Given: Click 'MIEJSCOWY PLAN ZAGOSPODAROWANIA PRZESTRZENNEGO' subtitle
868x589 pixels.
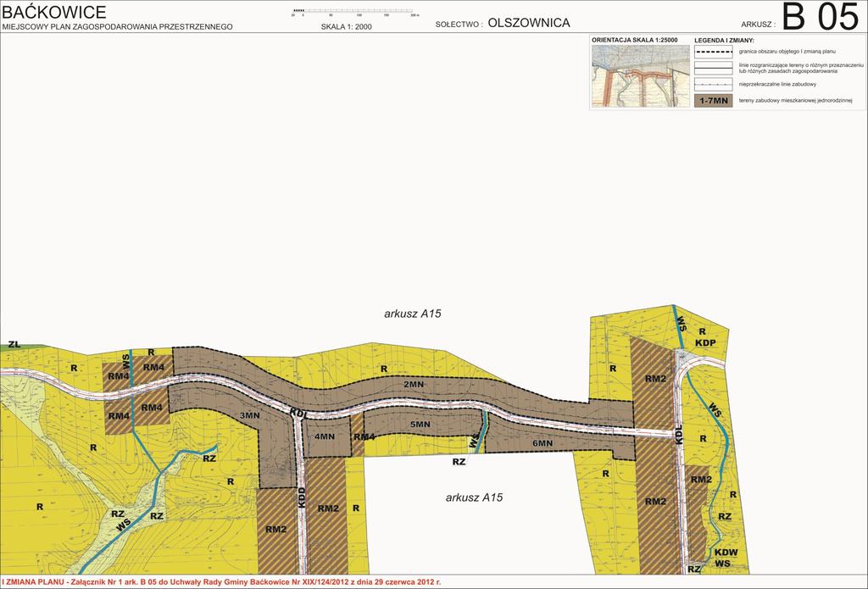Looking at the screenshot, I should 117,26.
